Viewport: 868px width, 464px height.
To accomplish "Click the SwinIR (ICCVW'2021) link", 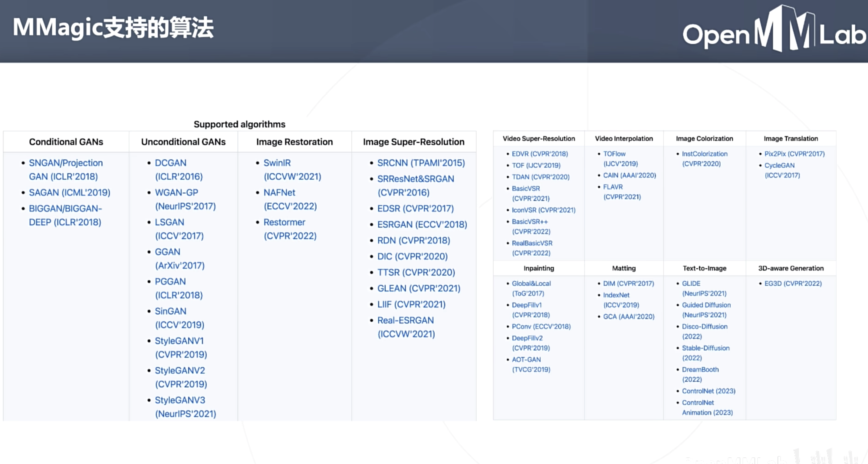I will pyautogui.click(x=277, y=163).
